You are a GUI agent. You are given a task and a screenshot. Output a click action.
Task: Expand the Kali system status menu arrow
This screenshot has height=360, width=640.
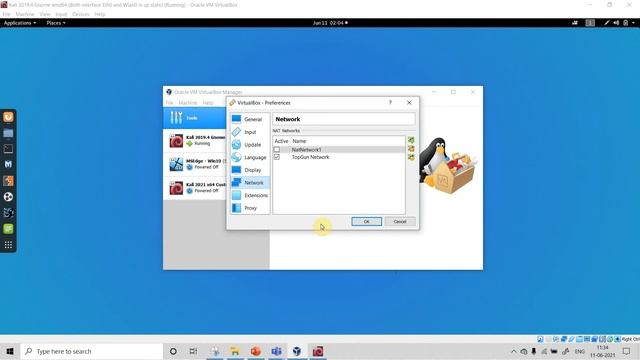633,23
